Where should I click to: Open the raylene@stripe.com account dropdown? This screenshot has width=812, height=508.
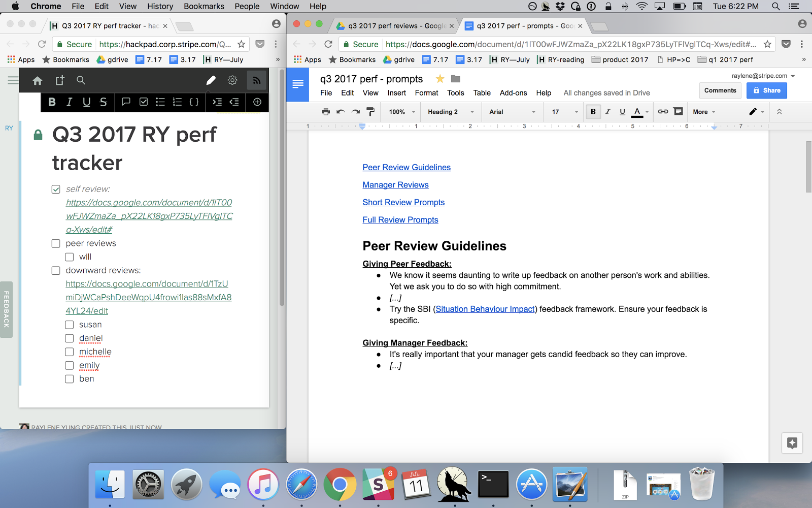[x=763, y=76]
